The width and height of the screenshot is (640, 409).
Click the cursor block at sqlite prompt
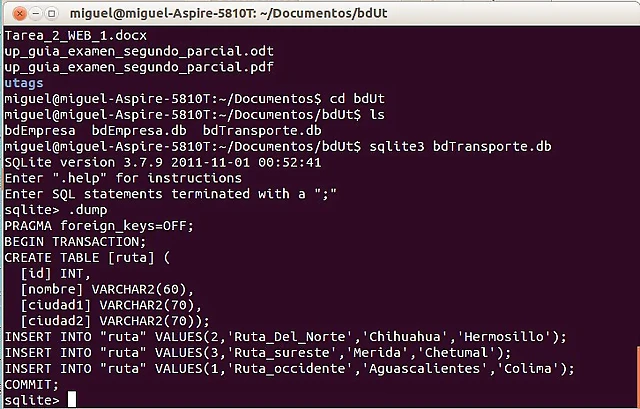(x=71, y=399)
